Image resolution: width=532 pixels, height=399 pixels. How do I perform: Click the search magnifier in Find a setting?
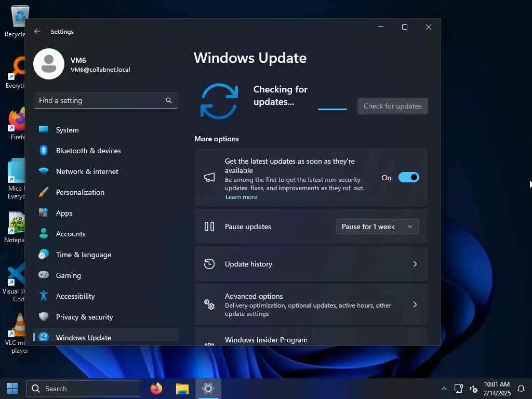pyautogui.click(x=169, y=100)
